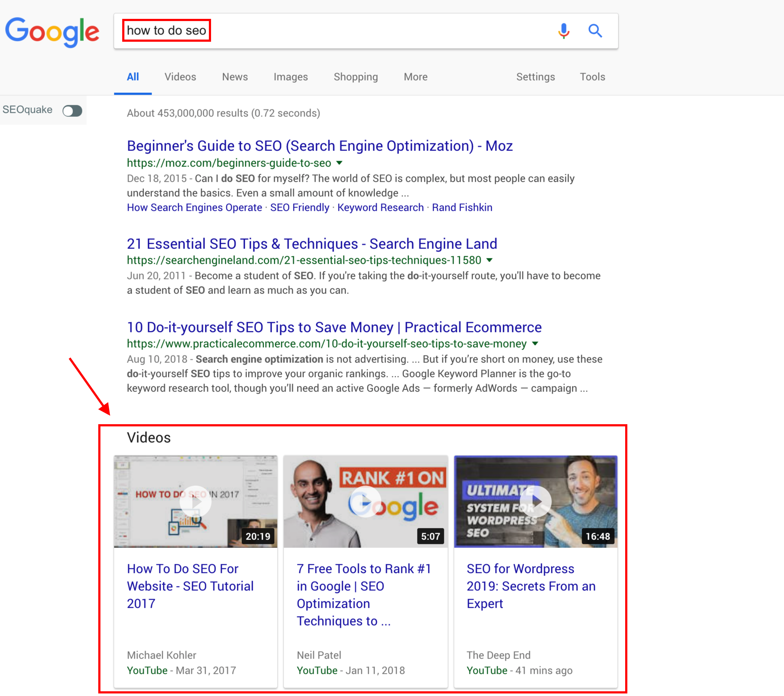Screen dimensions: 784x696
Task: Click the 20:19 duration badge
Action: point(258,536)
